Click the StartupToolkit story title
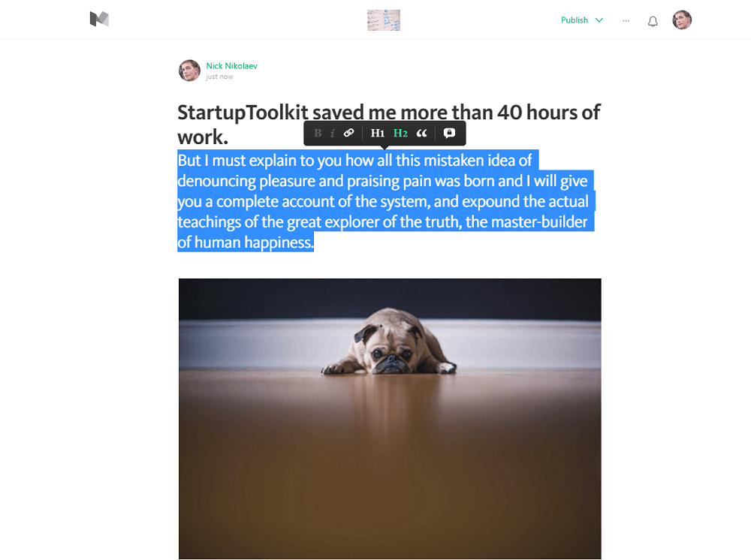The width and height of the screenshot is (751, 560). (x=388, y=125)
